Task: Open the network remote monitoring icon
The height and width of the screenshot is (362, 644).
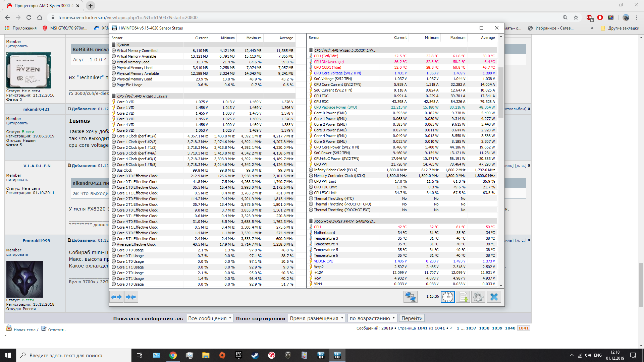Action: click(410, 297)
